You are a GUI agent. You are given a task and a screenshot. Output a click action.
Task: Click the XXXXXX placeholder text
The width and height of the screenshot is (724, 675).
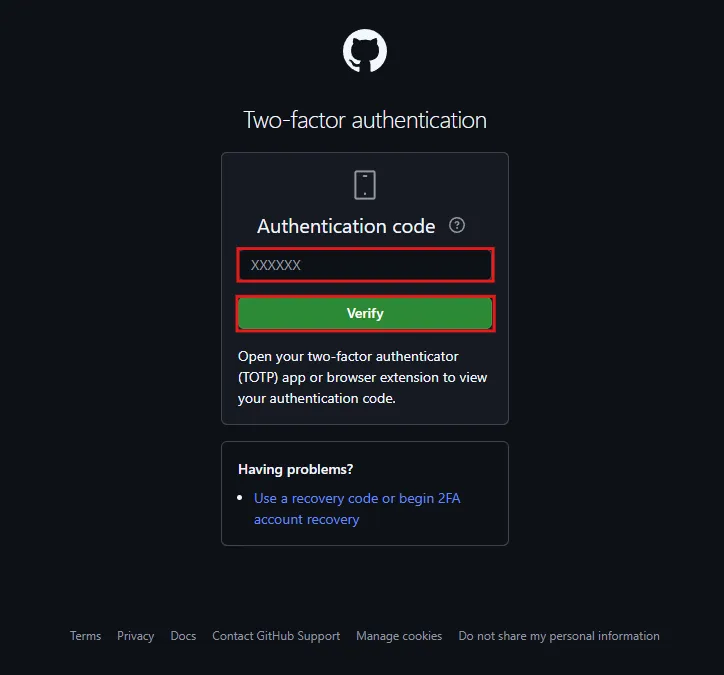point(276,265)
